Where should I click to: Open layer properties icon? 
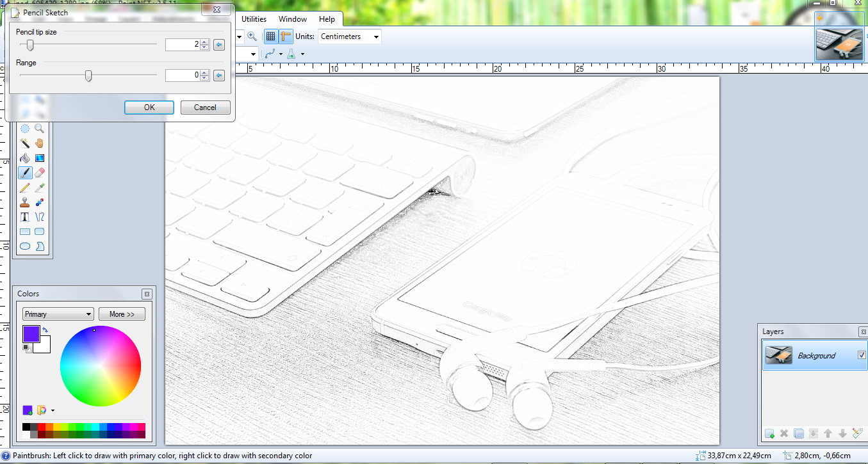[x=858, y=434]
